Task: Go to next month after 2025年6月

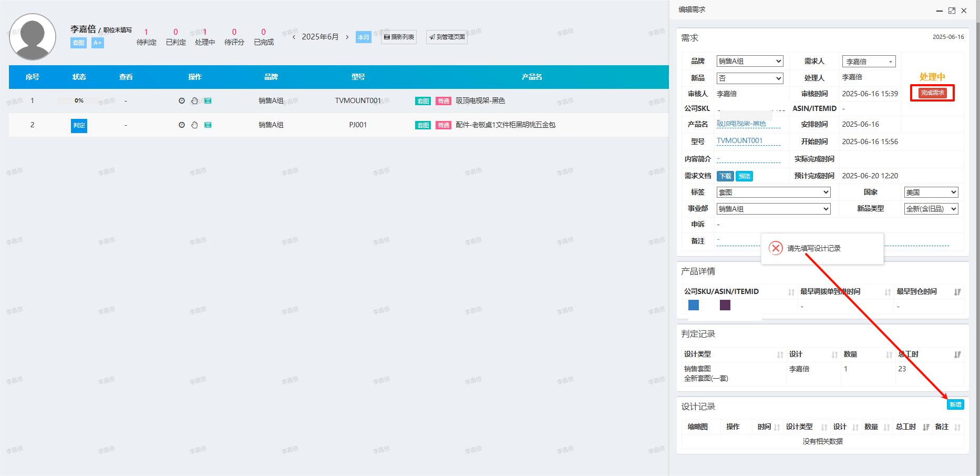Action: point(347,37)
